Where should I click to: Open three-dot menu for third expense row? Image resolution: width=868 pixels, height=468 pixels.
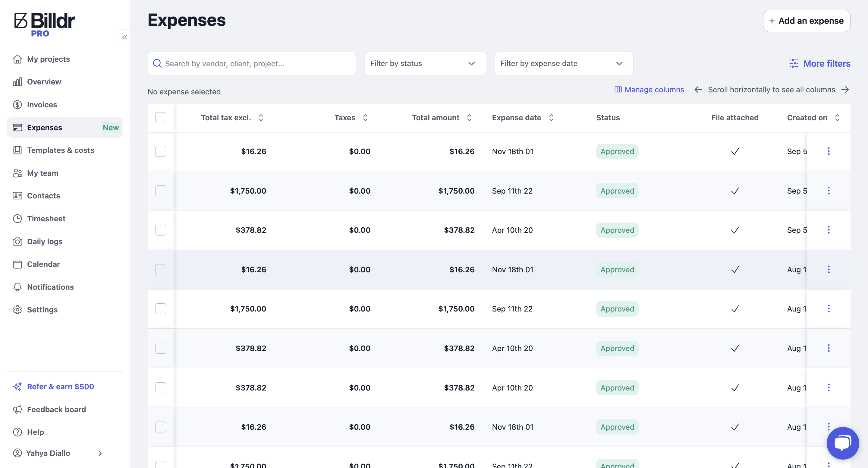point(829,230)
